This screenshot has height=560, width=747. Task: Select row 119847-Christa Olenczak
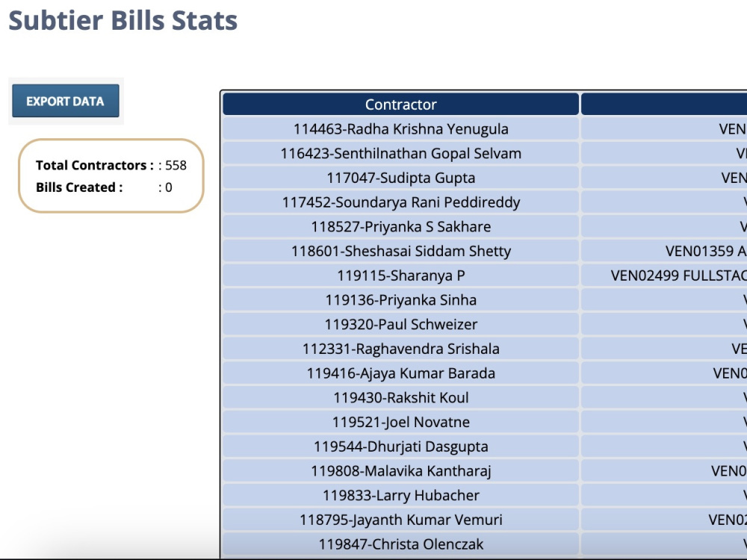pyautogui.click(x=400, y=544)
